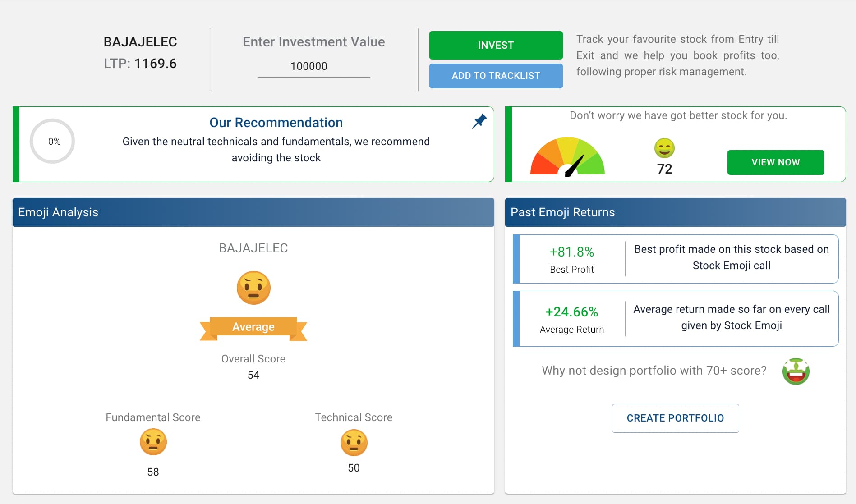
Task: Click the Fundamental Score emoji
Action: (x=153, y=442)
